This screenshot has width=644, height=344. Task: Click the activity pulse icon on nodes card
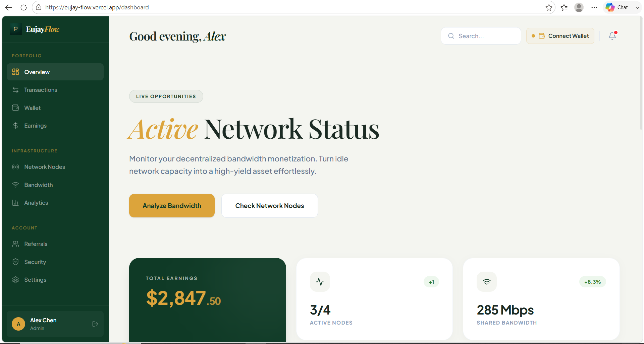(320, 282)
